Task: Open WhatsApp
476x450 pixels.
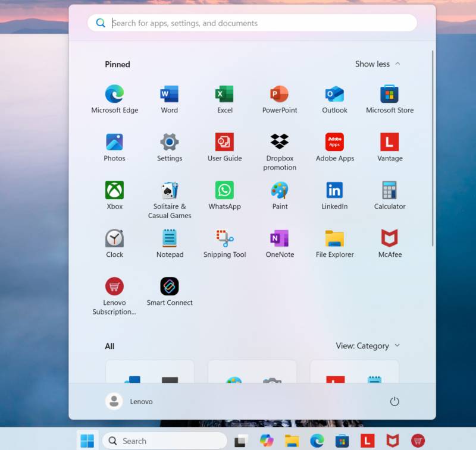Action: click(225, 196)
